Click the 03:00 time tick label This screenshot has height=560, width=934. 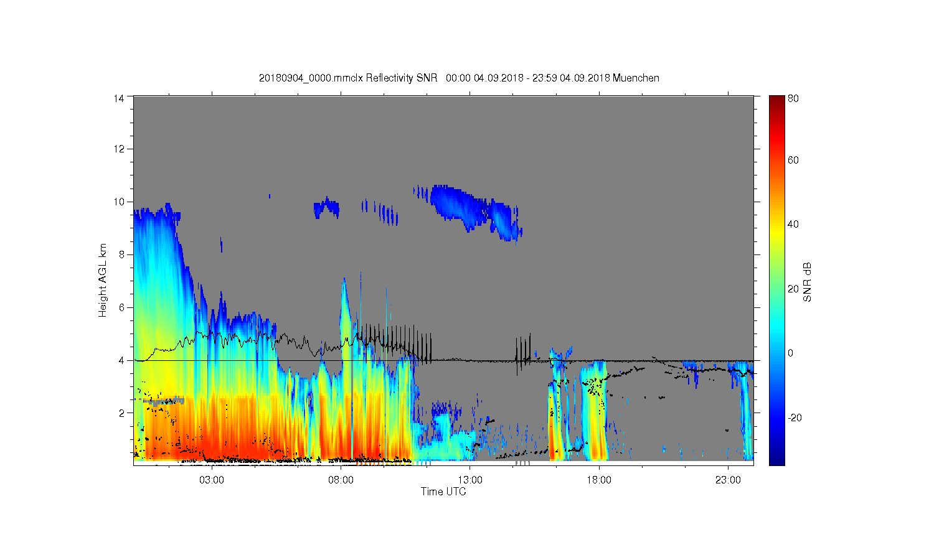(212, 480)
